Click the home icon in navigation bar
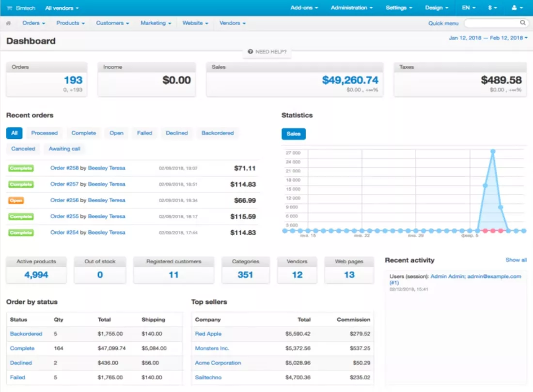The image size is (533, 392). coord(9,23)
